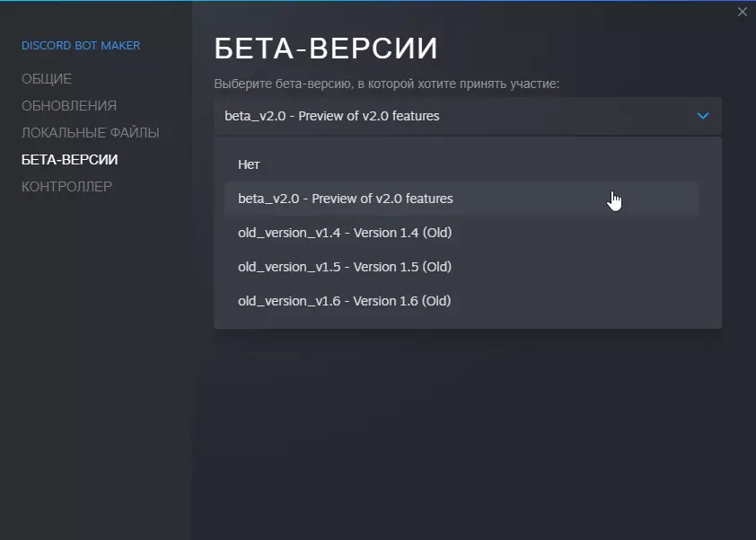Screen dimensions: 756x540
Task: Click the "Выберите бета-версию" description text
Action: 386,84
